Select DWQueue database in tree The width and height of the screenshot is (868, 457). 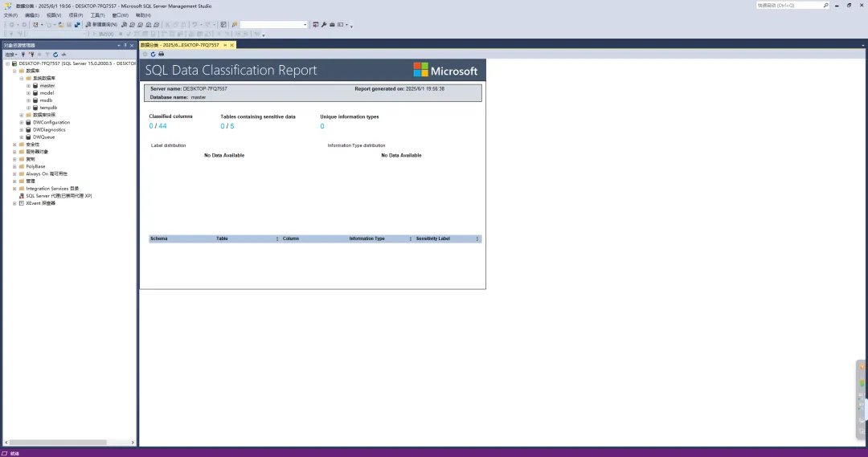tap(43, 137)
